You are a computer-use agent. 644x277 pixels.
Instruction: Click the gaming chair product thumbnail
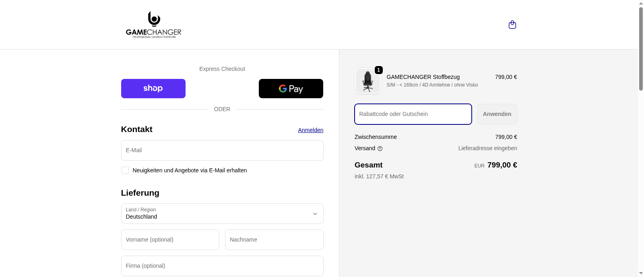(367, 81)
